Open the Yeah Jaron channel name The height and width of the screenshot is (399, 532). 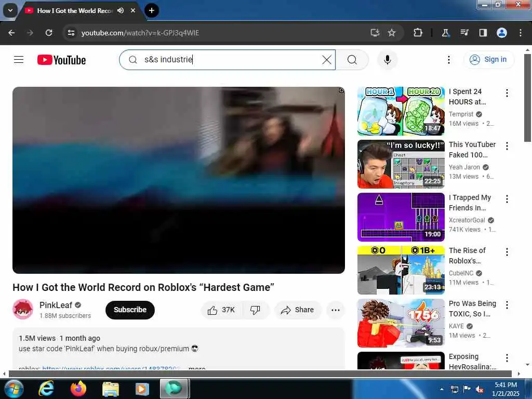coord(464,167)
